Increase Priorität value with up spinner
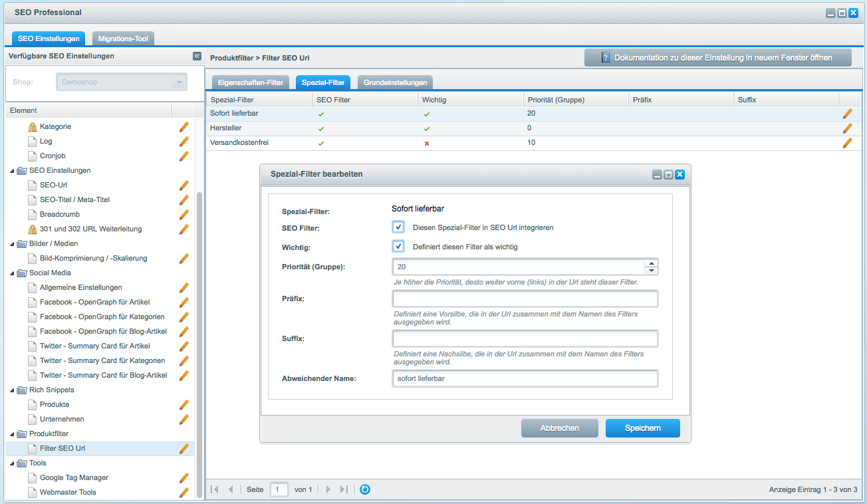This screenshot has width=867, height=504. tap(652, 263)
